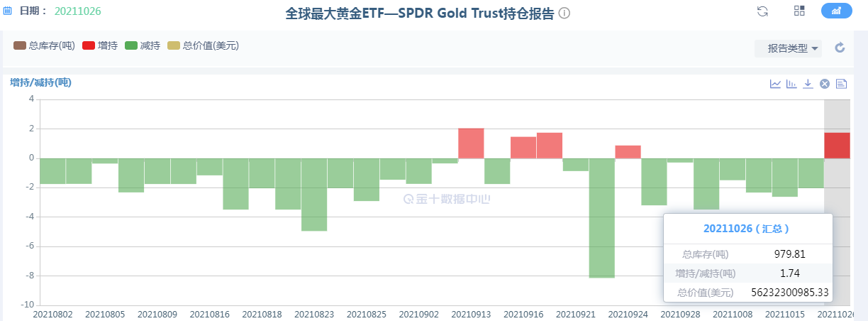The width and height of the screenshot is (868, 321).
Task: Click the 979.81 total inventory value
Action: pos(790,254)
